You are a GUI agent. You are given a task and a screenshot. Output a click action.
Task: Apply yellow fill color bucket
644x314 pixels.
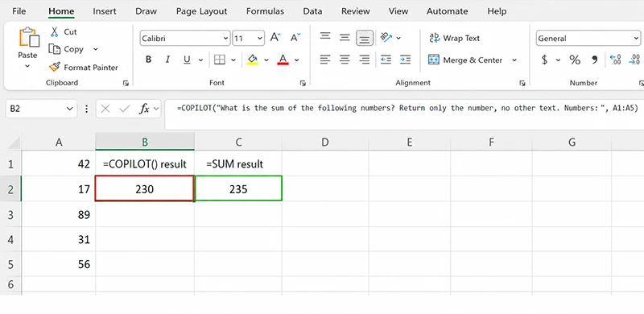click(252, 60)
